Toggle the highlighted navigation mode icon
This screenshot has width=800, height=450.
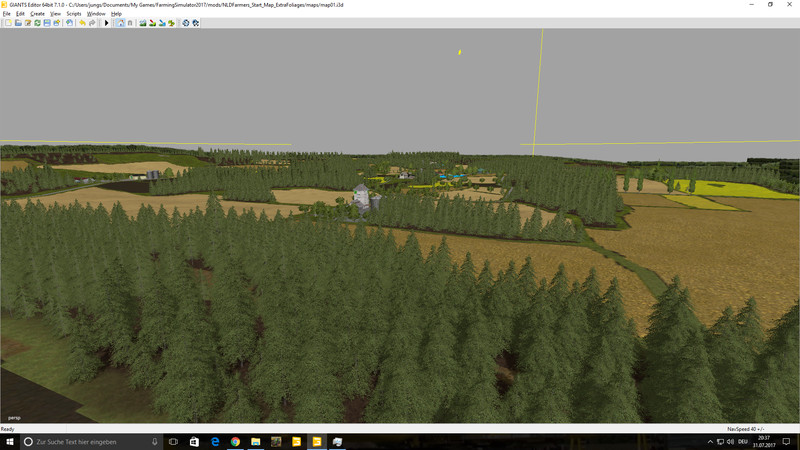120,22
